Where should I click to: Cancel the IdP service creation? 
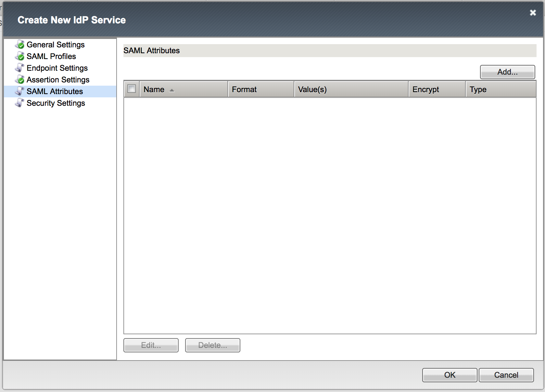tap(506, 375)
